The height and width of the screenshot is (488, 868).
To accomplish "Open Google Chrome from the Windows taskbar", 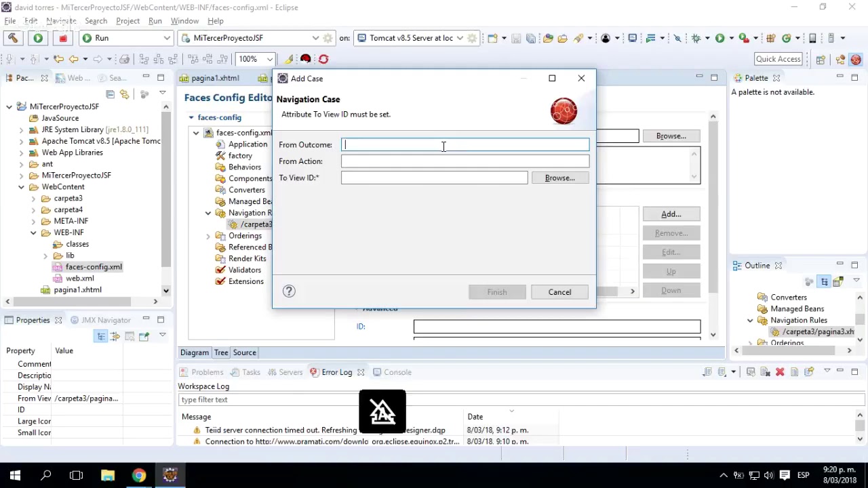I will [138, 475].
